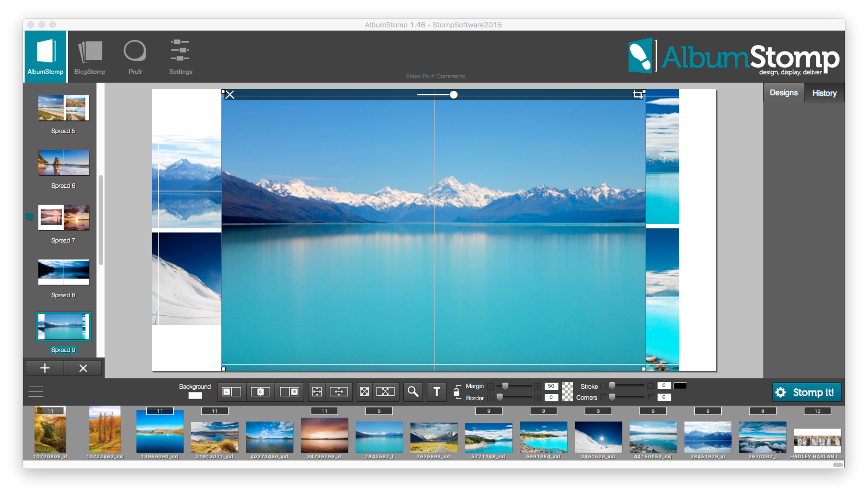Click the top-left resize handle of selected image

(223, 91)
